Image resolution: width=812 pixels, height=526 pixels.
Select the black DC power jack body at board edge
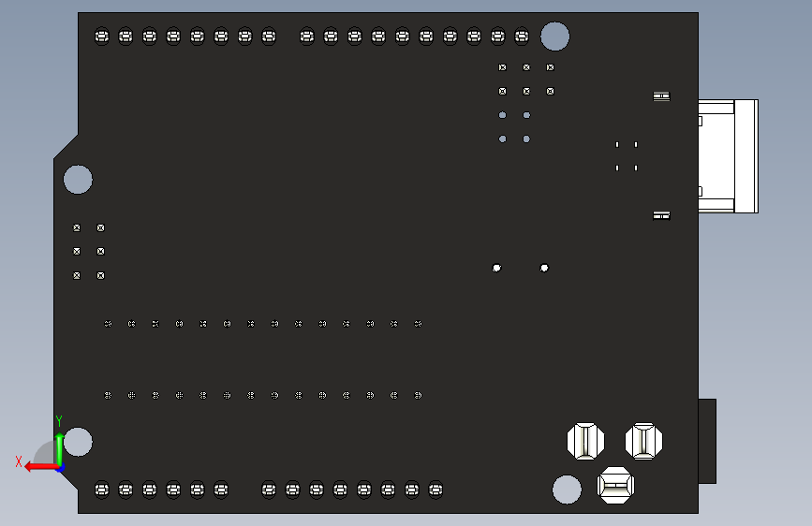[707, 441]
